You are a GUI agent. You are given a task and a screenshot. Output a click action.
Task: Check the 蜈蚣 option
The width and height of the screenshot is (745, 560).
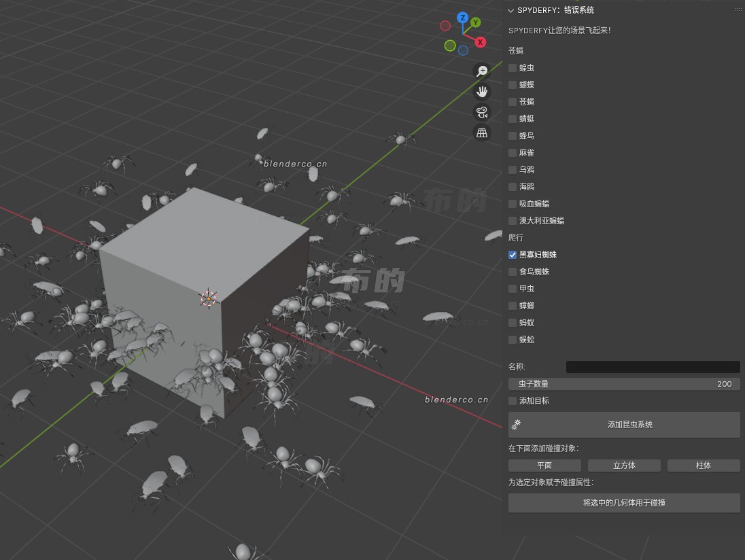(x=513, y=340)
